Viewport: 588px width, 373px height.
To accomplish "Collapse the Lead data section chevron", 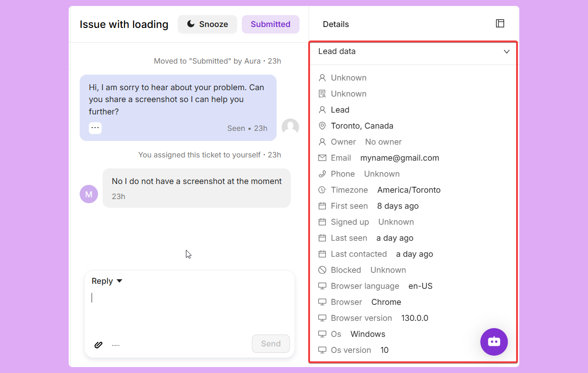I will 506,52.
